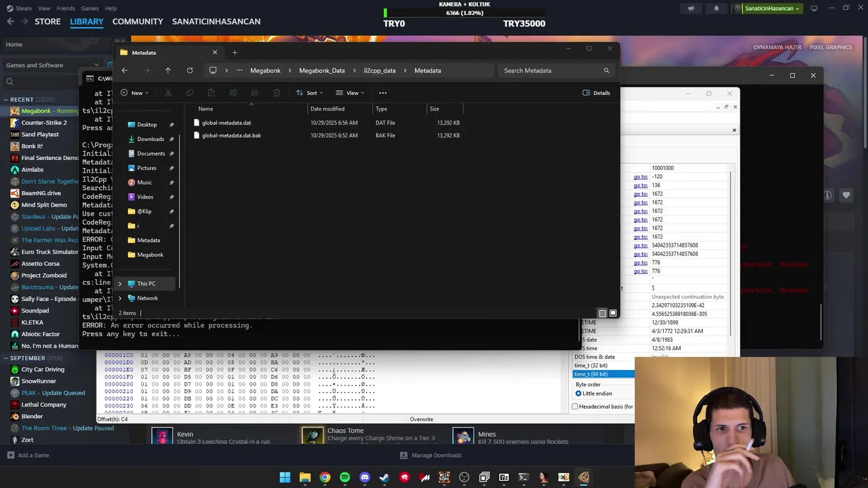
Task: Open chevron after Megabonk_Data in breadcrumb
Action: point(354,70)
